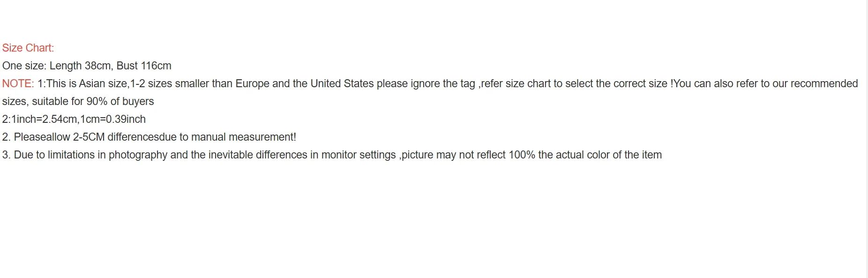Click the '2-5CM' difference text
The width and height of the screenshot is (868, 278).
click(89, 137)
